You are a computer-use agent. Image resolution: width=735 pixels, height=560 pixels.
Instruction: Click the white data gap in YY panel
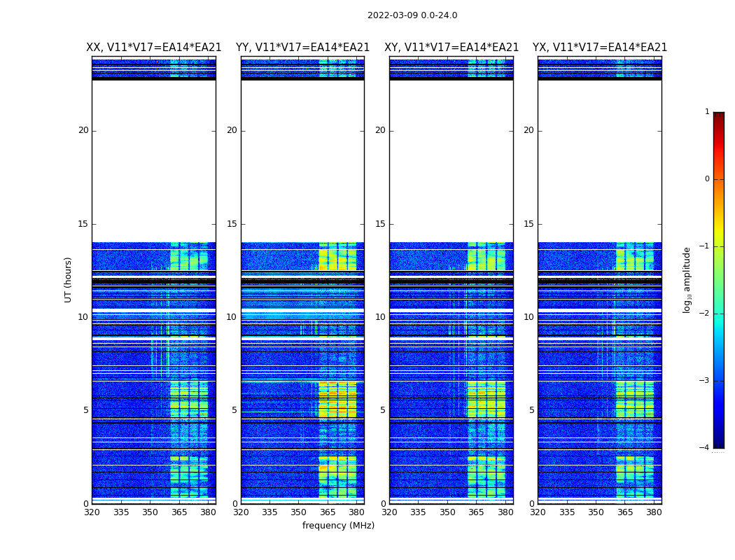point(303,161)
